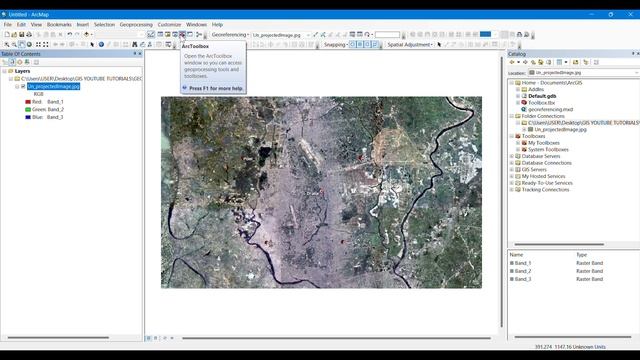Open the Catalog Location dropdown

click(x=637, y=73)
